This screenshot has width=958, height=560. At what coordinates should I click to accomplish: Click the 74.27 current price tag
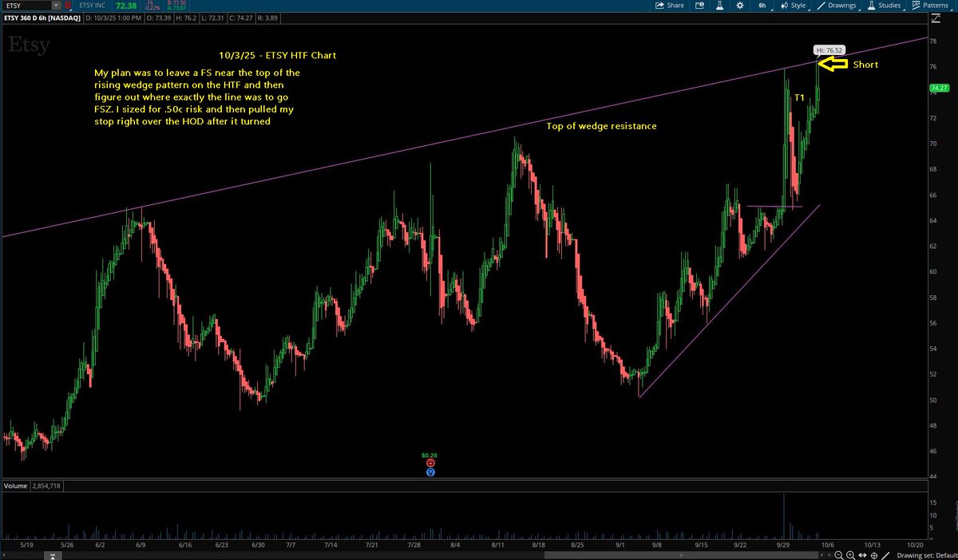939,89
